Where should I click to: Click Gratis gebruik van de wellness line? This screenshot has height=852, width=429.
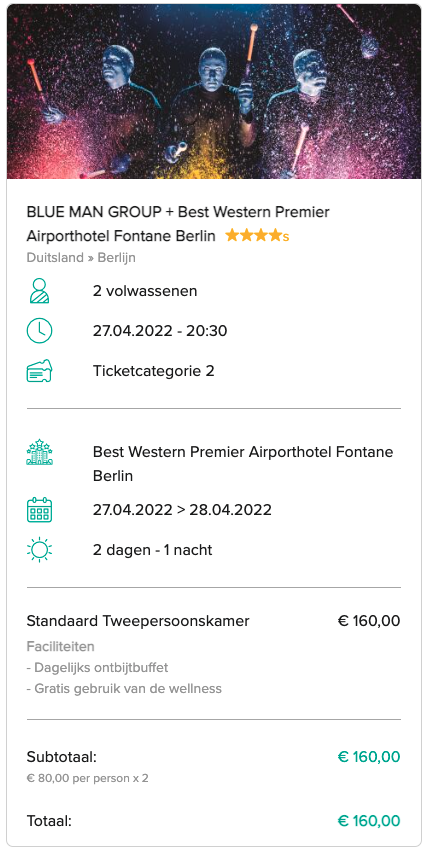[124, 689]
